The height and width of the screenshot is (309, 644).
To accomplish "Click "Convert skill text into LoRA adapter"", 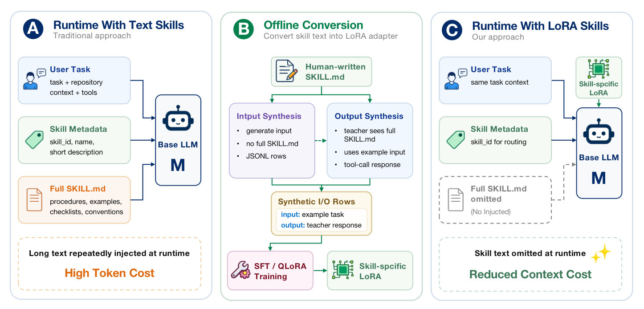I will [x=330, y=36].
